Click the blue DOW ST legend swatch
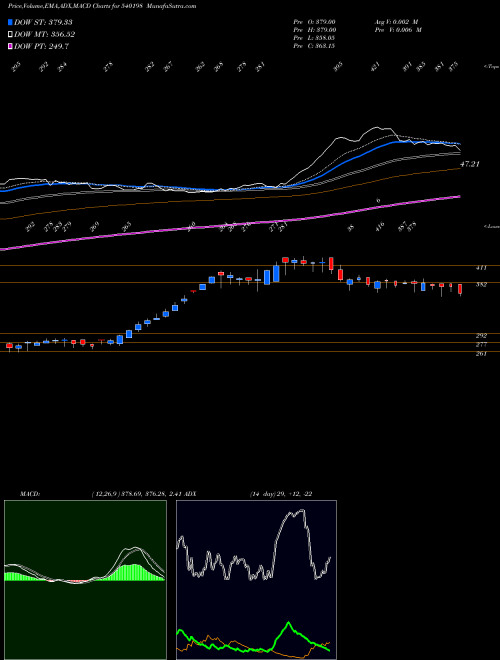500x660 pixels. (10, 22)
